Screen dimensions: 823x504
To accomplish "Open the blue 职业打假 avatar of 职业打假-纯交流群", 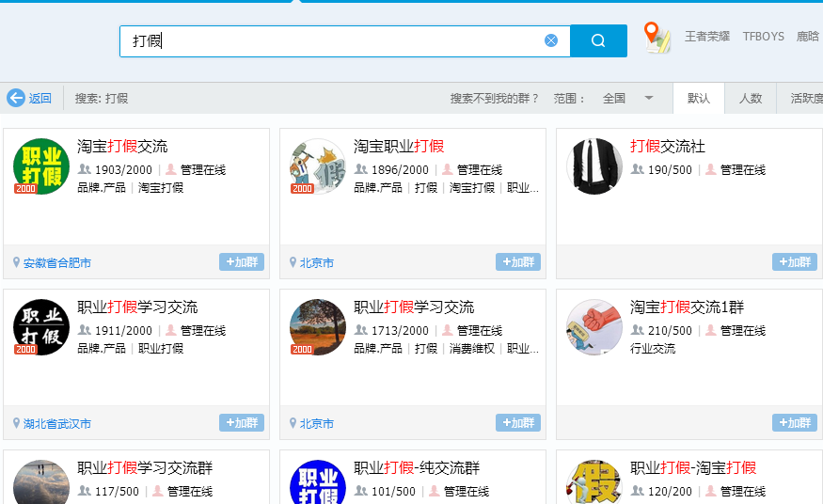I will 318,482.
